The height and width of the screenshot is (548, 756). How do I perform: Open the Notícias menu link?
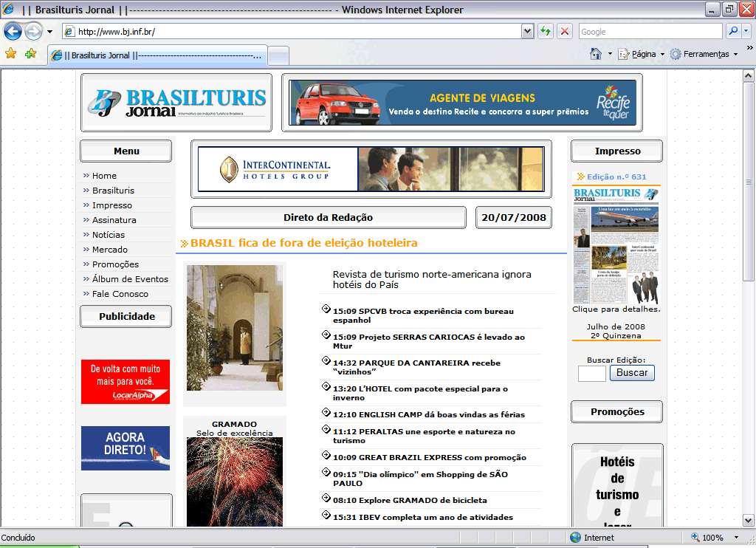[109, 235]
